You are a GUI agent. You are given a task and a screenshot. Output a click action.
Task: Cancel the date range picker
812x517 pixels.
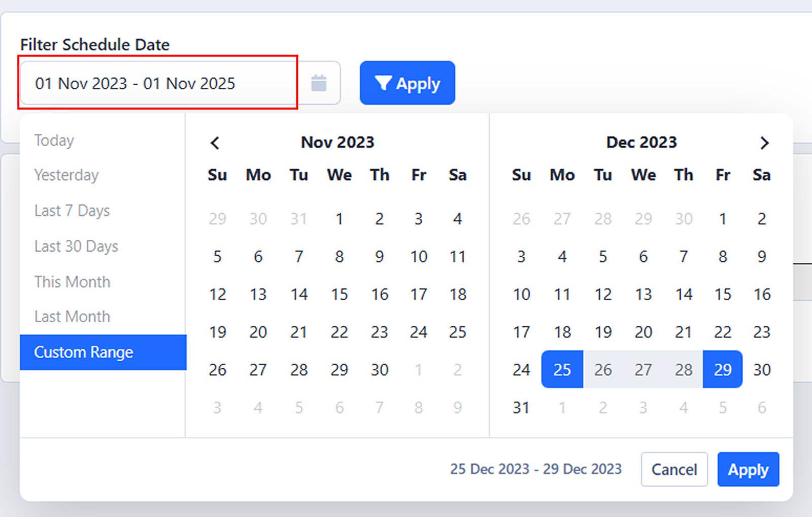[674, 469]
